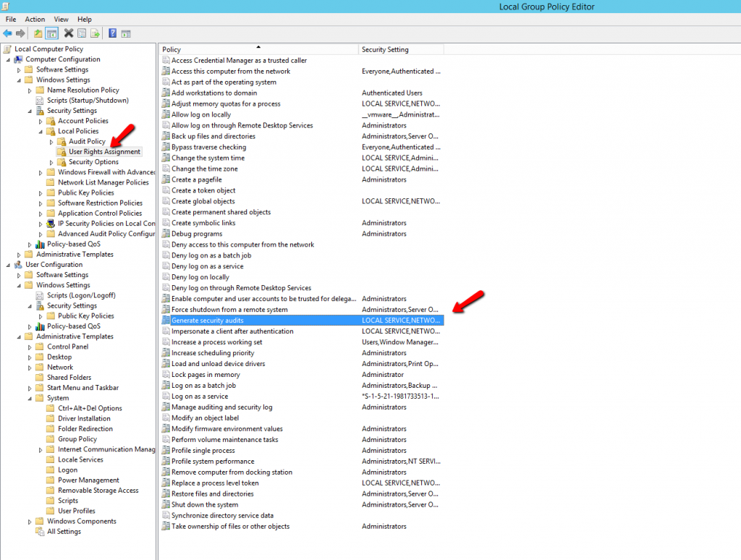Click the Up One Level folder icon

[38, 33]
